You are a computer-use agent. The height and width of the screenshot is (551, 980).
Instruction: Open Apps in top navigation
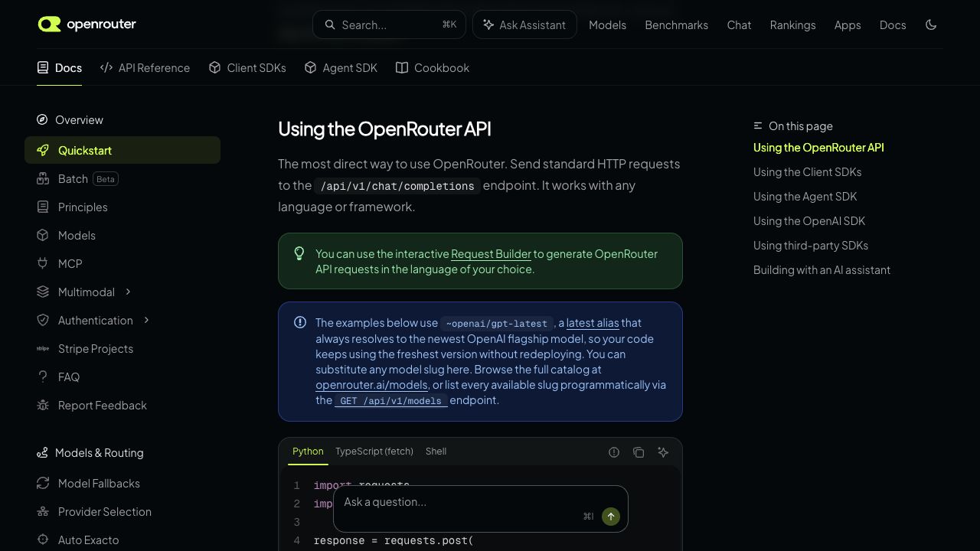[848, 25]
